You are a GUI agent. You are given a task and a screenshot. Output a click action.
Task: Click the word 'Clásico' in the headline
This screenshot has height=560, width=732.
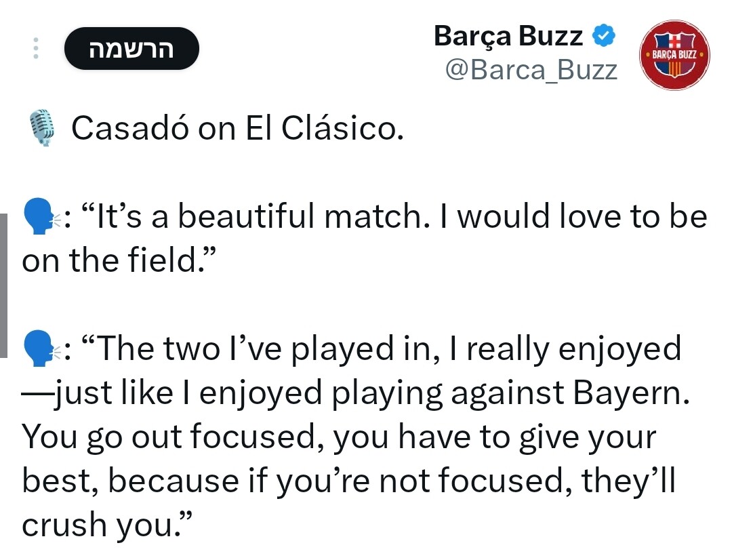coord(337,128)
